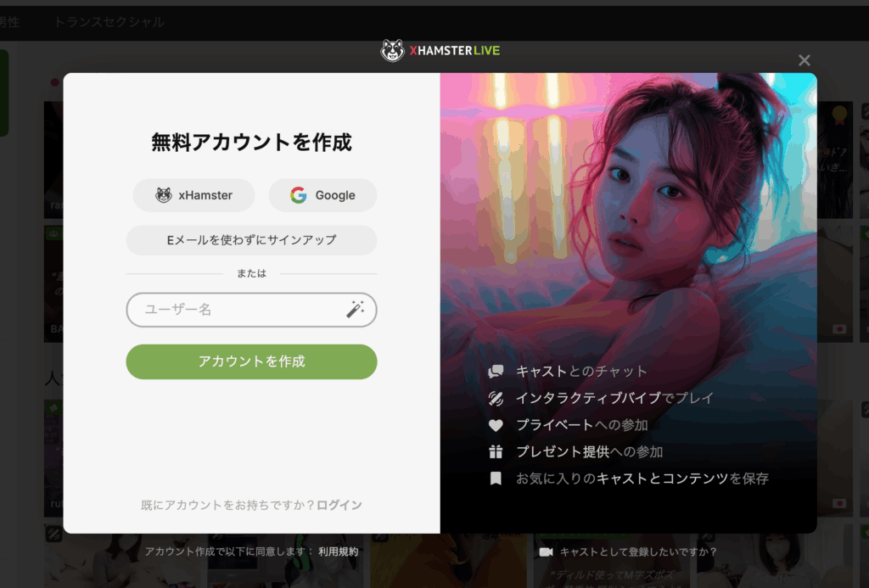Focus the ユーザー名 input field
Viewport: 869px width, 588px height.
tap(251, 310)
